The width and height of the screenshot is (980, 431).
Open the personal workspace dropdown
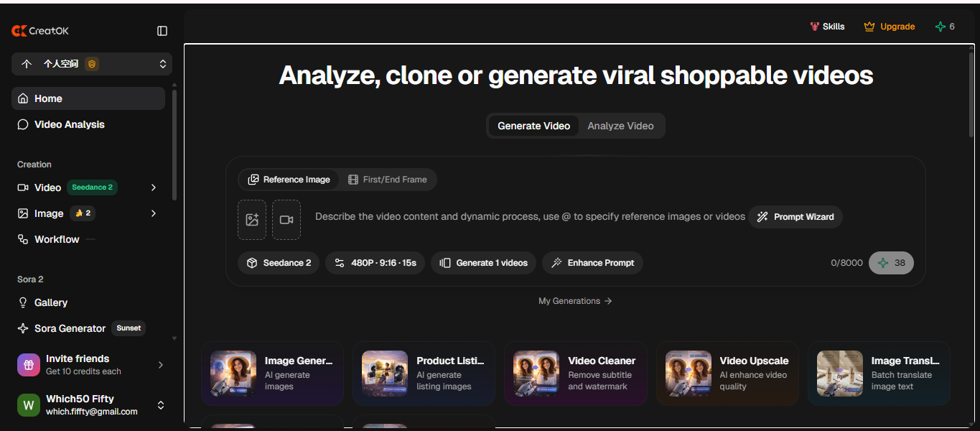[x=92, y=64]
